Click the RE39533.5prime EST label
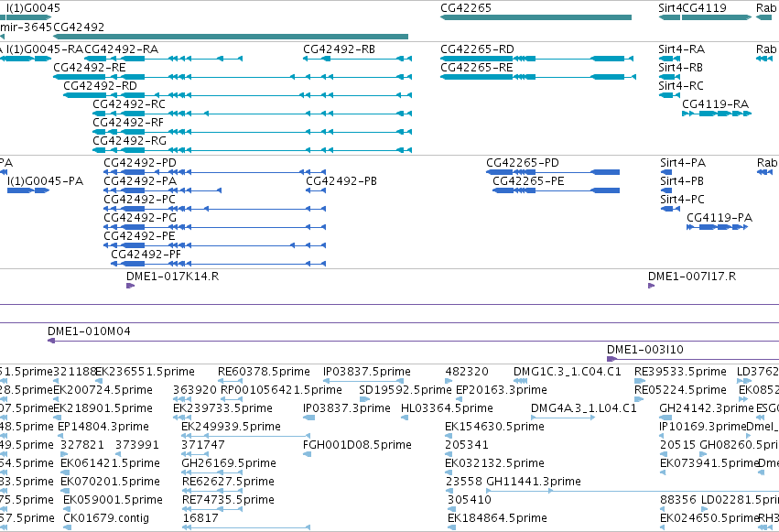Viewport: 779px width, 532px height. point(681,372)
